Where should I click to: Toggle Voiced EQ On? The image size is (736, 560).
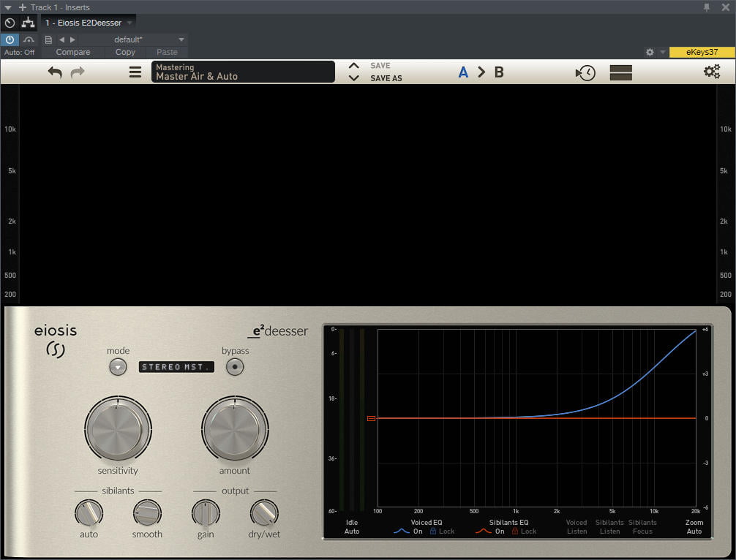[x=418, y=531]
